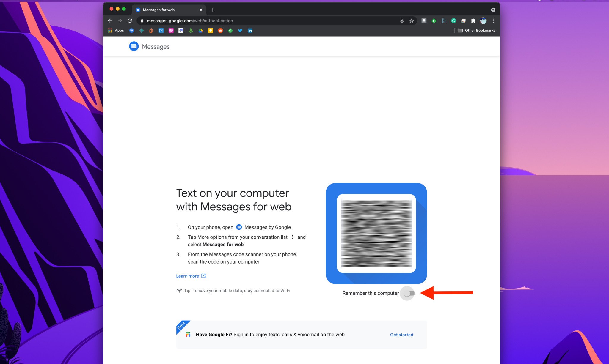This screenshot has width=609, height=364.
Task: Expand Other Bookmarks folder
Action: 476,31
